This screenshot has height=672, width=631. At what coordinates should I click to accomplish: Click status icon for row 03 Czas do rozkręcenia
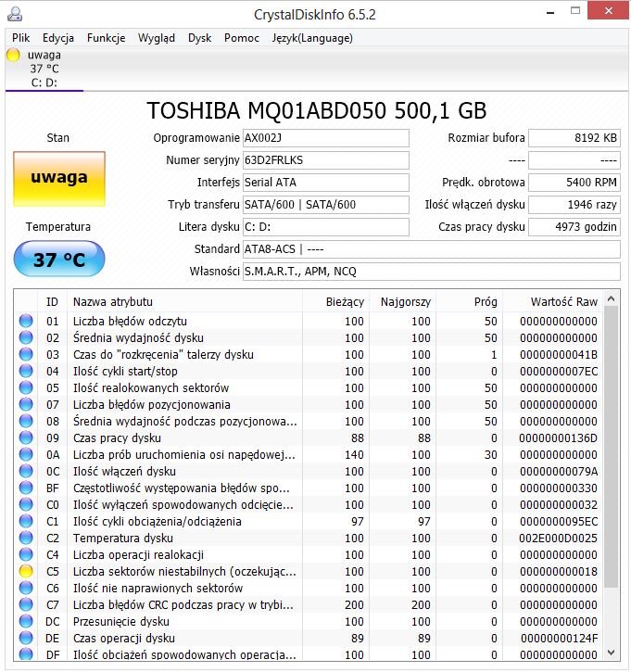point(26,354)
